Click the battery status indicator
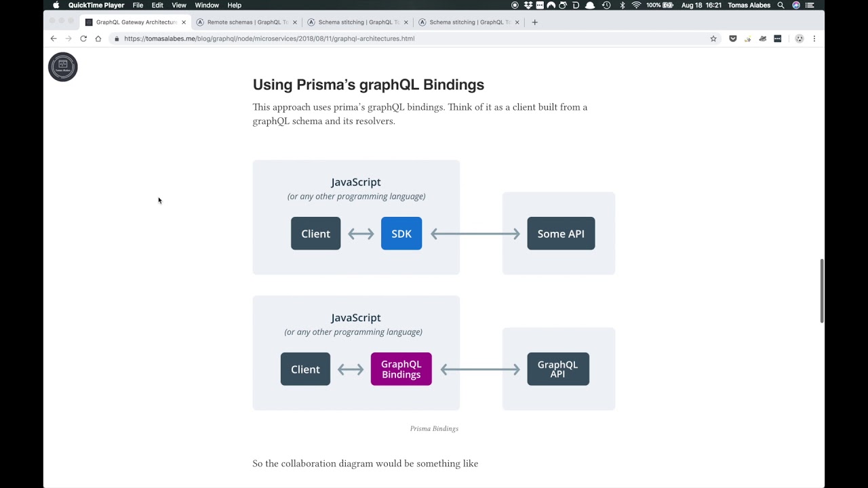This screenshot has height=488, width=868. tap(660, 5)
